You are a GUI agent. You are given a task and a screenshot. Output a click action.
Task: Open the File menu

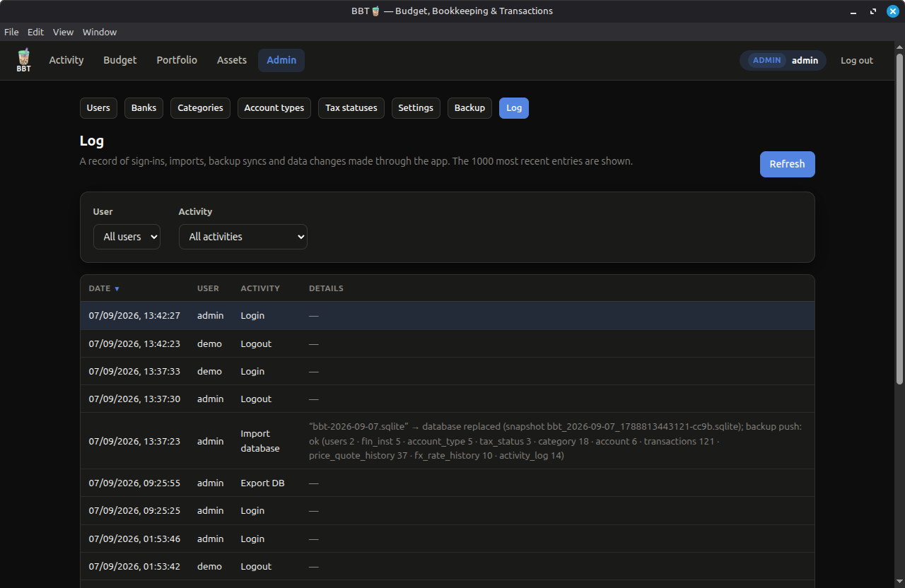tap(11, 32)
